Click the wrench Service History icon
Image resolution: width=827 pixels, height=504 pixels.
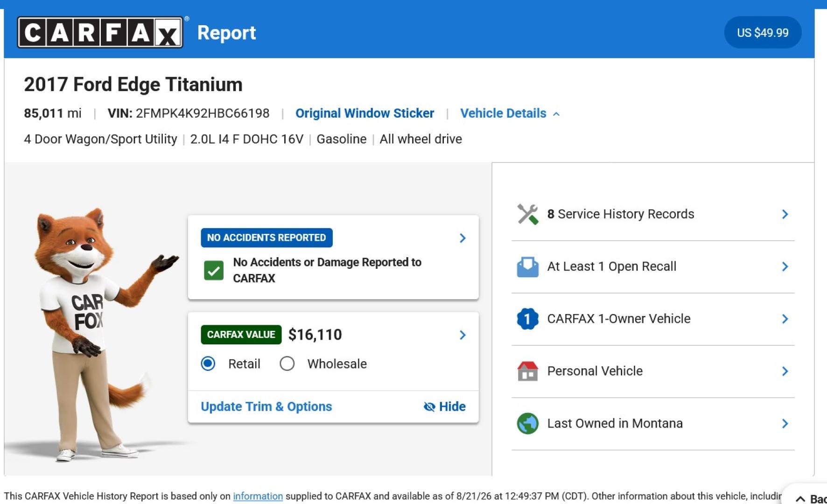(528, 214)
